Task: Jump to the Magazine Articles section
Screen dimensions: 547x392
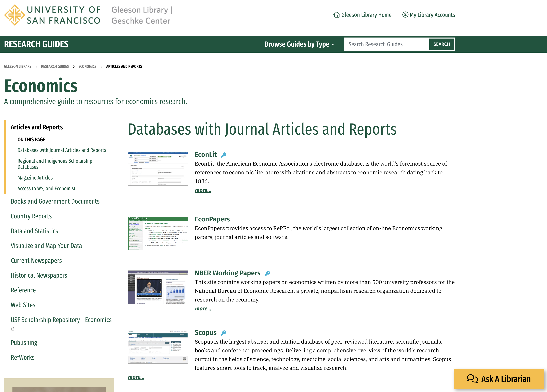Action: [35, 178]
